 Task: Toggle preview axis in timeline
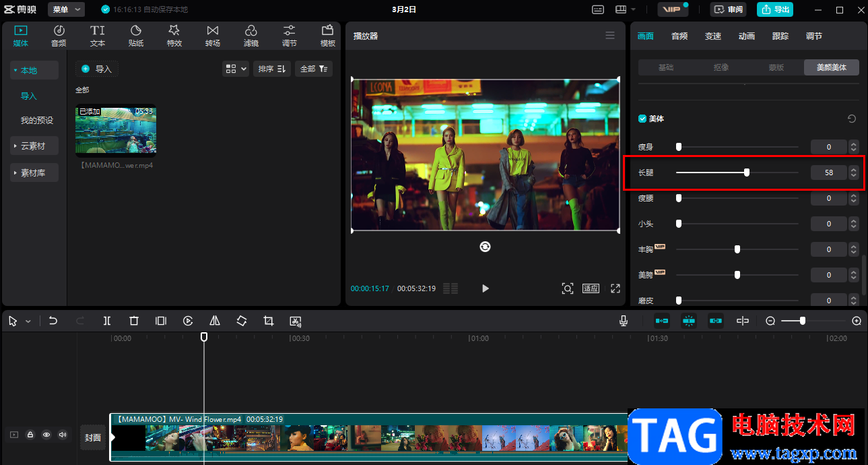click(x=743, y=321)
